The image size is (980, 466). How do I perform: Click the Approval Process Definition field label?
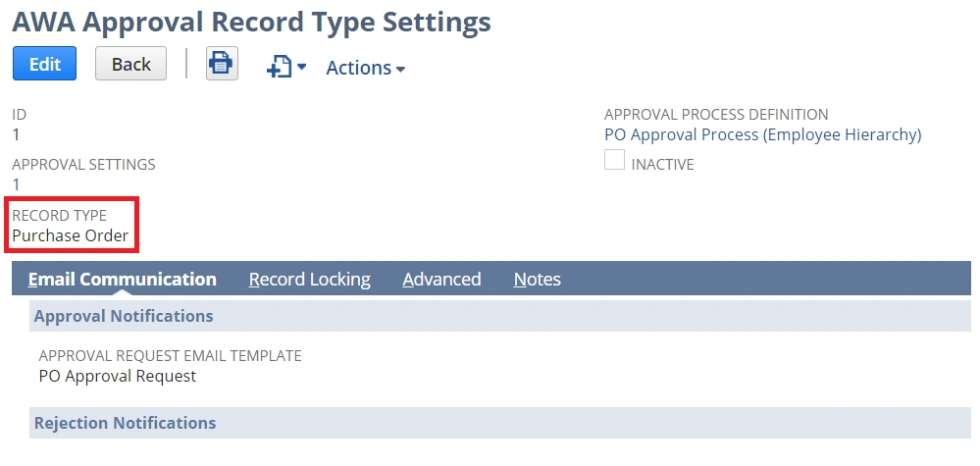point(716,115)
